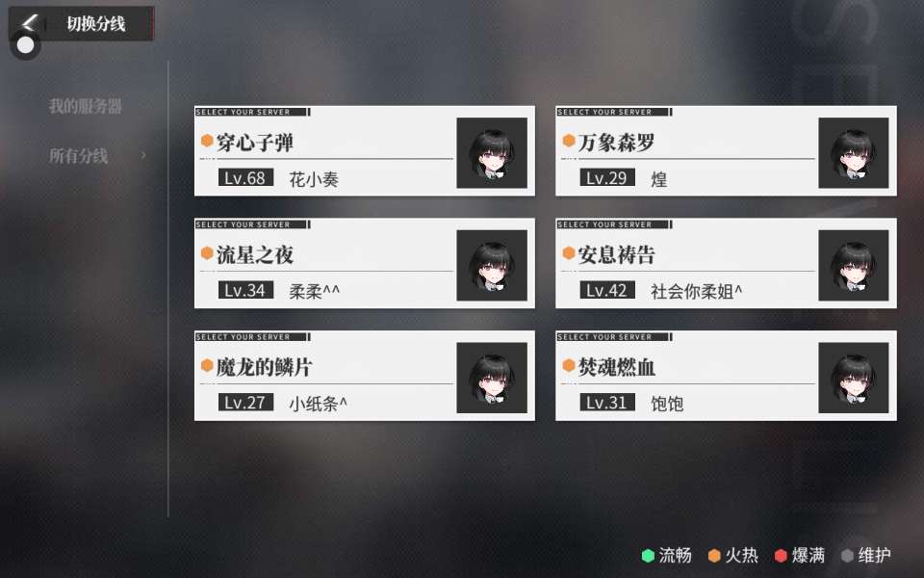This screenshot has height=578, width=924.
Task: Click the avatar on 万象森罗 card
Action: [x=854, y=153]
